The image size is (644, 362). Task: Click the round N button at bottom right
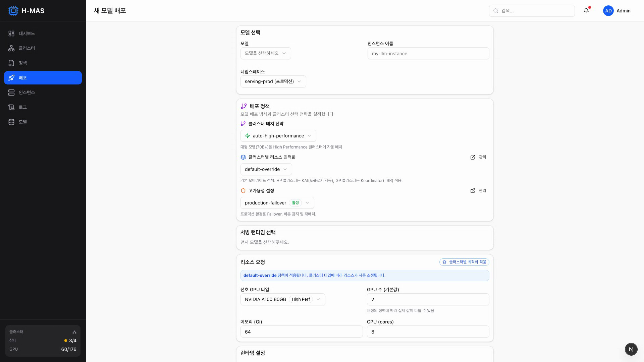(x=631, y=349)
